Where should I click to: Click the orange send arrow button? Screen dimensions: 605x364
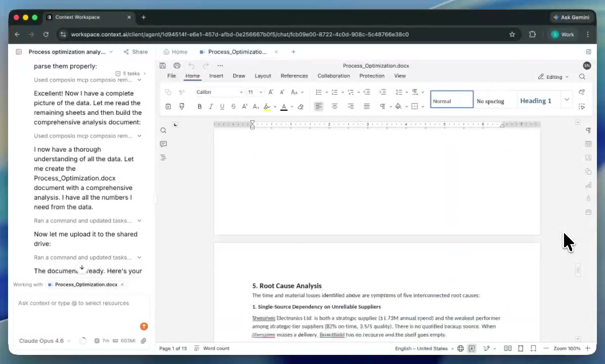pyautogui.click(x=144, y=327)
